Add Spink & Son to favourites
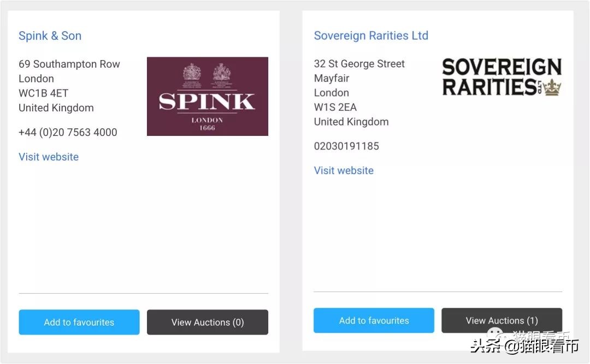The width and height of the screenshot is (590, 364). pyautogui.click(x=79, y=322)
